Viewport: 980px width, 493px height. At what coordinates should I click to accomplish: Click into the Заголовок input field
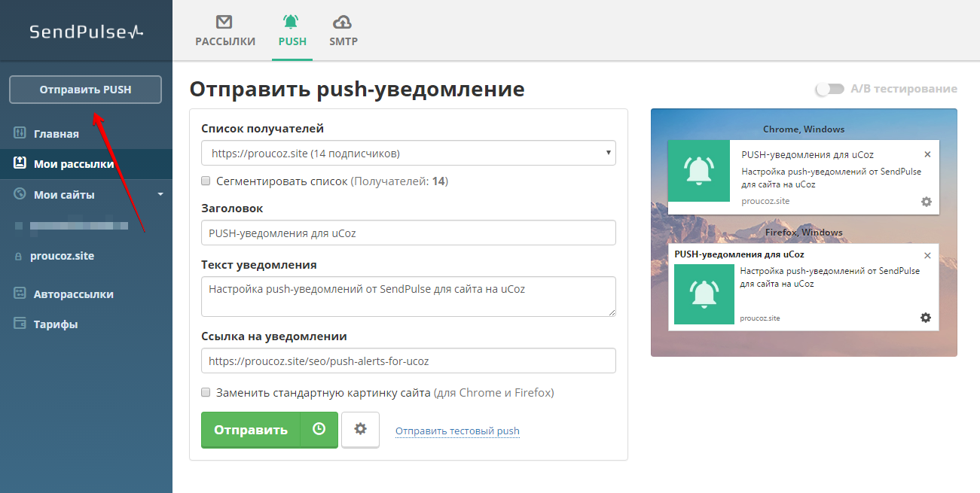click(x=408, y=233)
